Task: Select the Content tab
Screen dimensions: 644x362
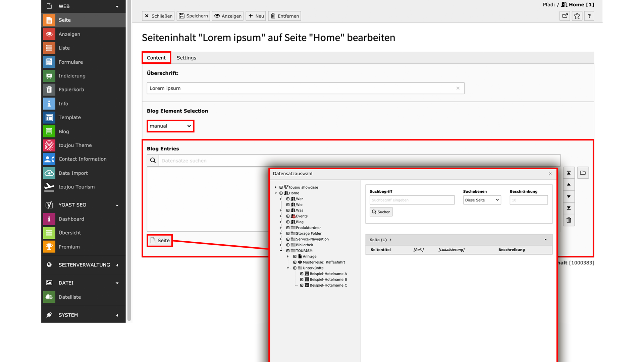Action: 156,58
